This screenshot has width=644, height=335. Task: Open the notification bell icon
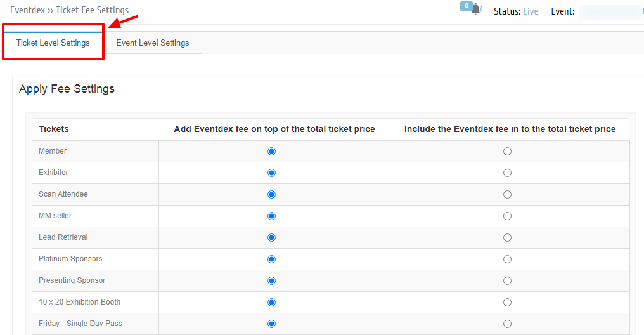point(477,9)
